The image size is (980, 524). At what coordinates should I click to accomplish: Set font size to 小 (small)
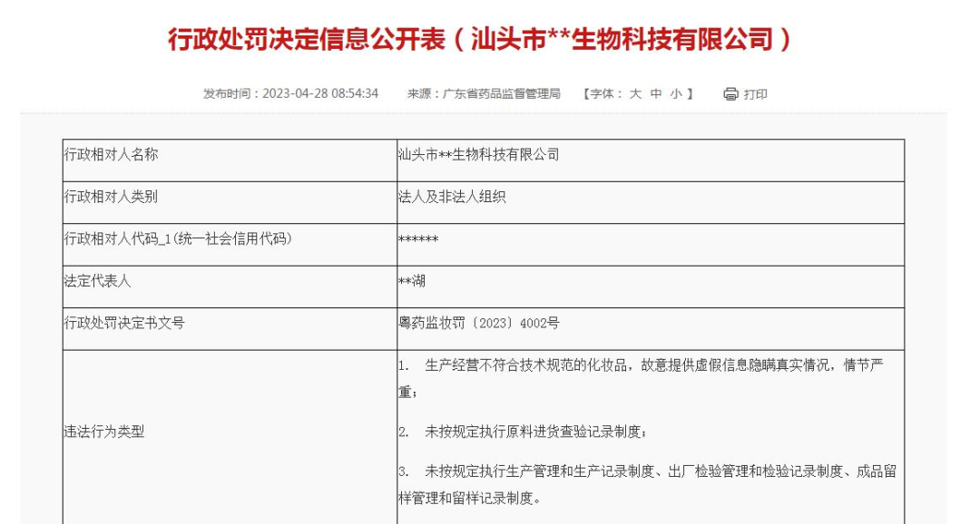click(x=675, y=93)
